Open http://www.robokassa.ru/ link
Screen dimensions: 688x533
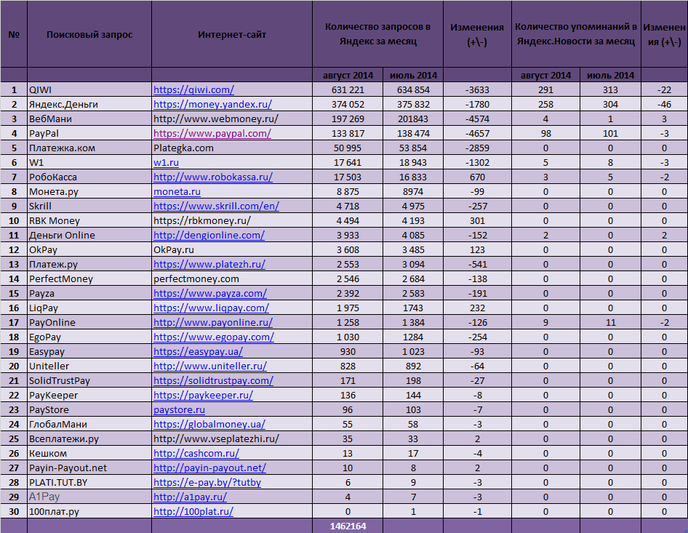click(213, 177)
